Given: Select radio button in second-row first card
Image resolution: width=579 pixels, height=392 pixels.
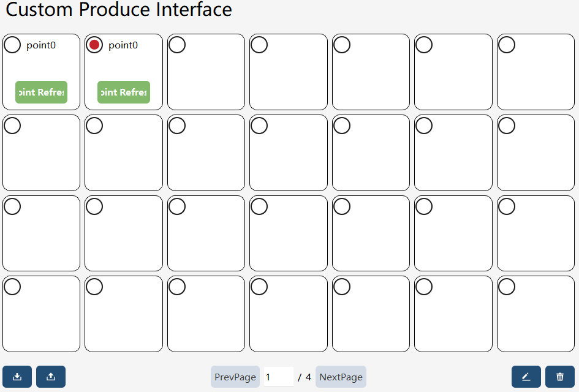Looking at the screenshot, I should point(12,126).
